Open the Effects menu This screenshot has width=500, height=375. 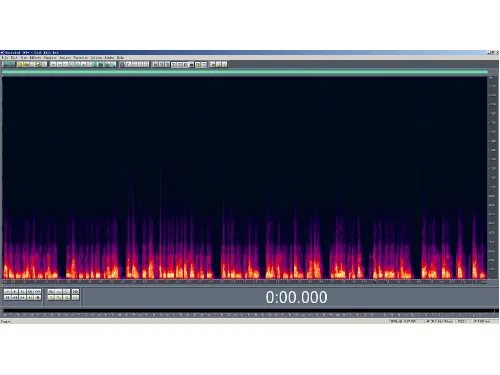click(x=35, y=58)
